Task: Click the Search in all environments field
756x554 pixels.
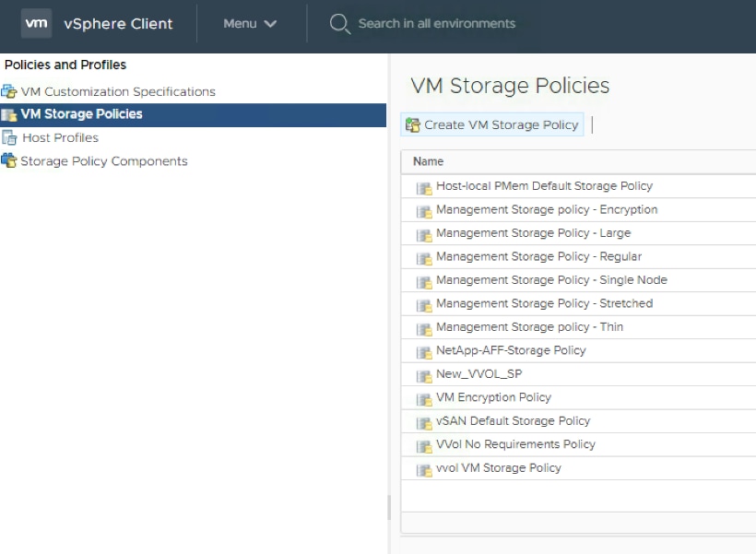Action: click(x=437, y=24)
